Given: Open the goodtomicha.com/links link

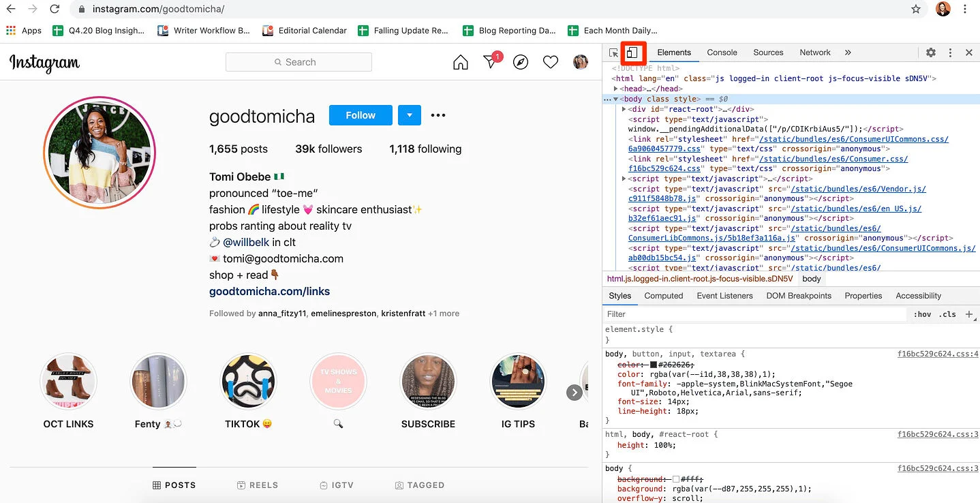Looking at the screenshot, I should click(269, 291).
